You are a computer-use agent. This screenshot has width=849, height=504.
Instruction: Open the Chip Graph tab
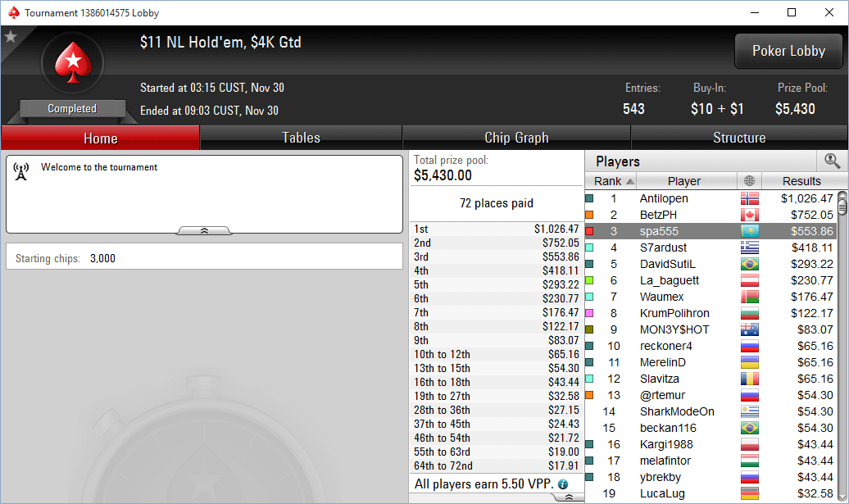pos(516,138)
